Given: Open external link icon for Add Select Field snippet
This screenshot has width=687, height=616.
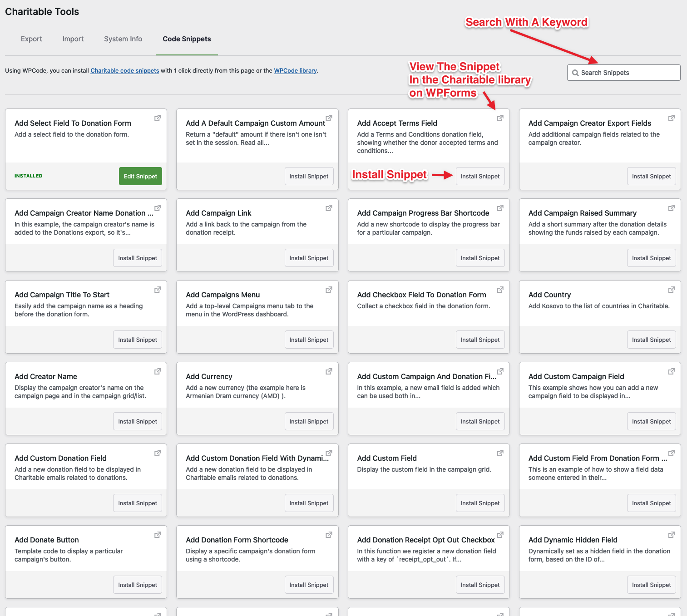Looking at the screenshot, I should [x=158, y=118].
